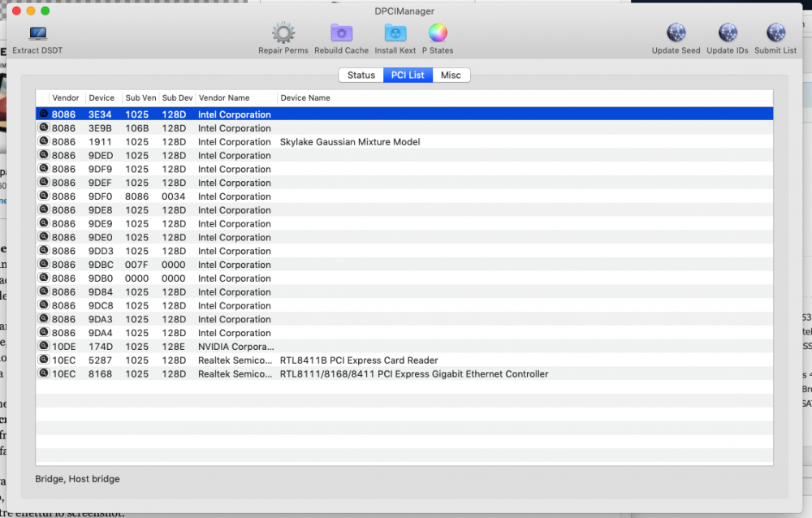
Task: Click the Update IDs globe icon
Action: click(x=728, y=33)
